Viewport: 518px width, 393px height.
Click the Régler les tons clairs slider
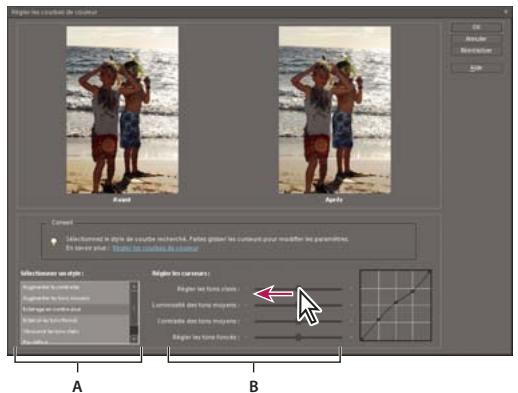pyautogui.click(x=298, y=289)
